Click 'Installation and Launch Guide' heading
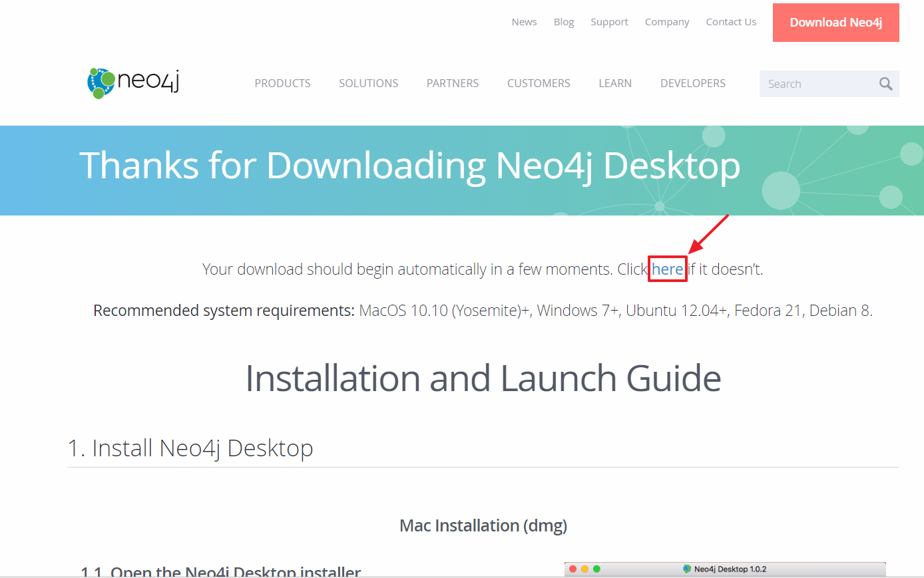 [483, 378]
